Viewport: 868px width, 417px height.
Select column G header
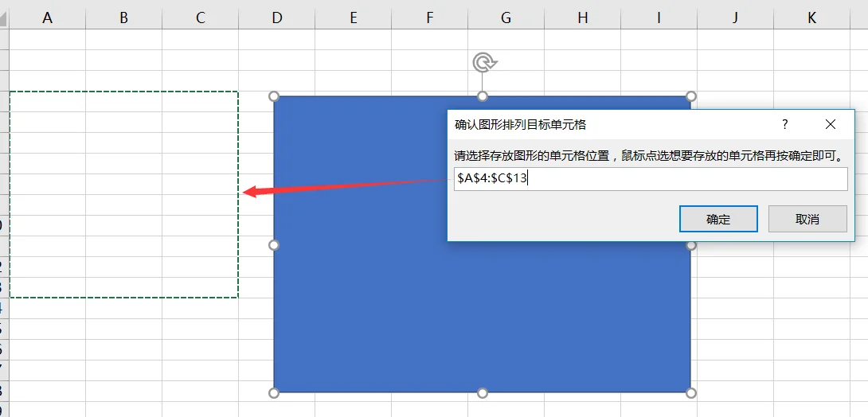(506, 18)
